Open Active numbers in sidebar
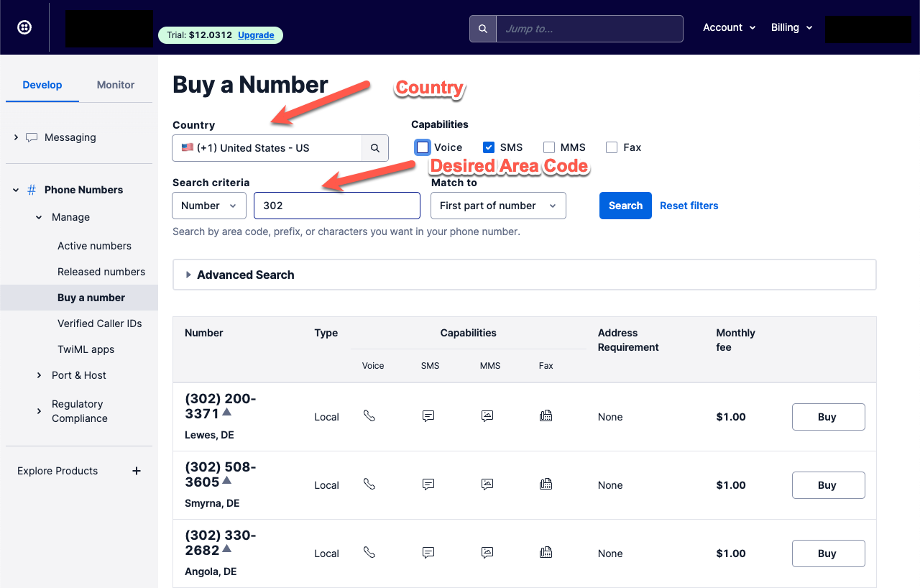920x588 pixels. (x=94, y=246)
